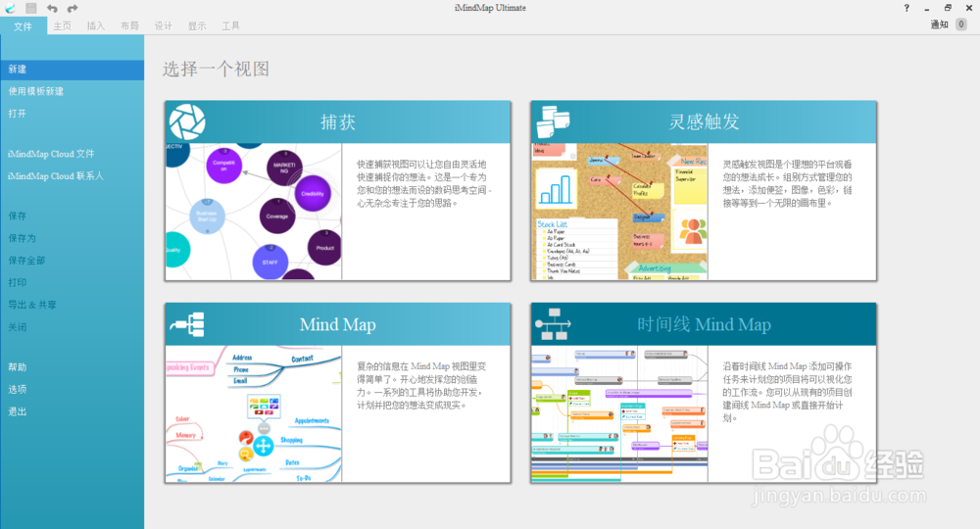Image resolution: width=980 pixels, height=529 pixels.
Task: Click the 捕获 card header
Action: (338, 121)
